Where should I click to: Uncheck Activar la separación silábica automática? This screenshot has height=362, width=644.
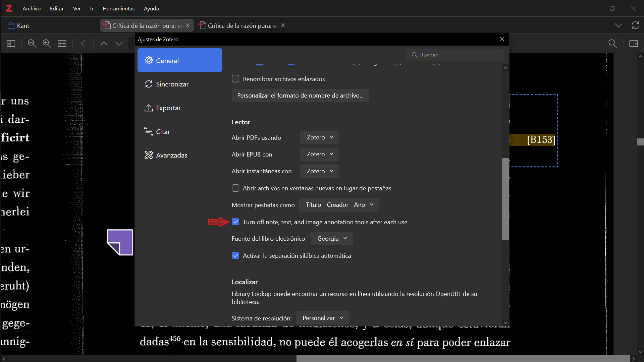click(x=235, y=256)
